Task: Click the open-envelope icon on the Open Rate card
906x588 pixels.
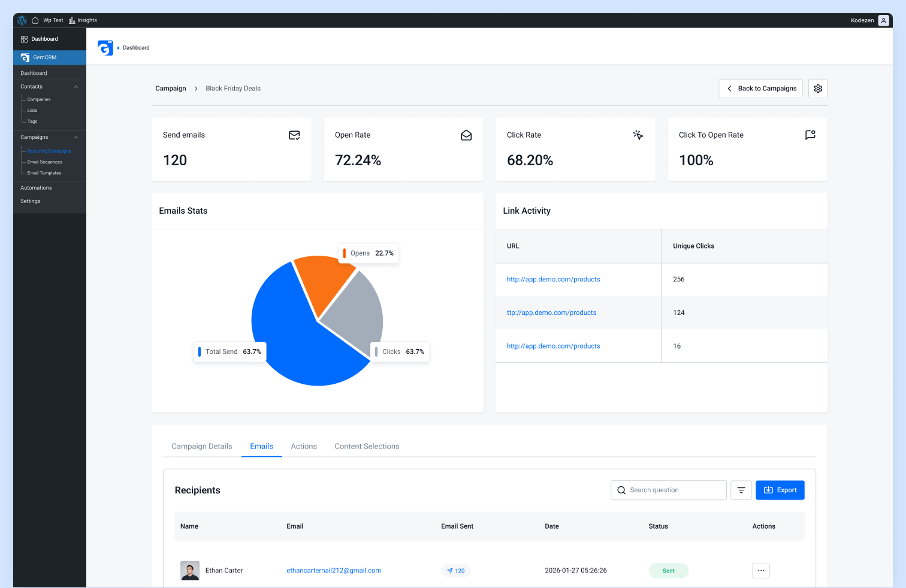Action: coord(466,135)
